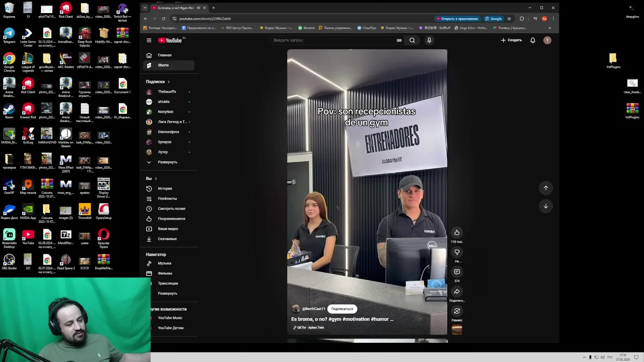Select Steam desktop icon

[9, 111]
